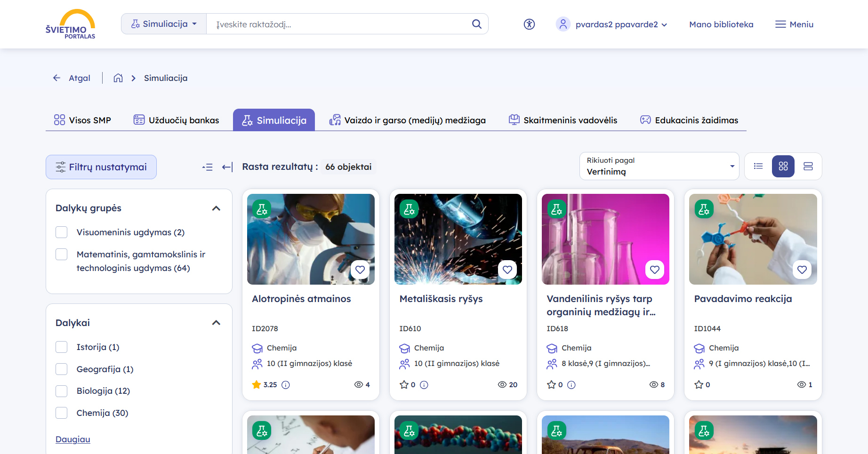Switch to list view layout
868x454 pixels.
point(758,167)
